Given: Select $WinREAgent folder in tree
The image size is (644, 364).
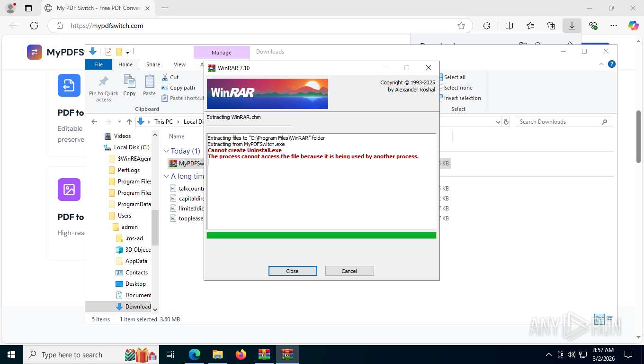Looking at the screenshot, I should coord(130,159).
